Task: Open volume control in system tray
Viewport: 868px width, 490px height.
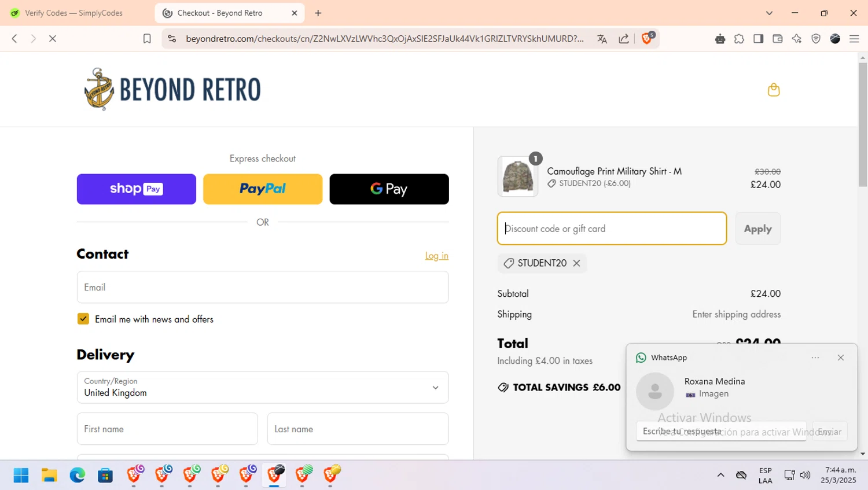Action: [805, 475]
